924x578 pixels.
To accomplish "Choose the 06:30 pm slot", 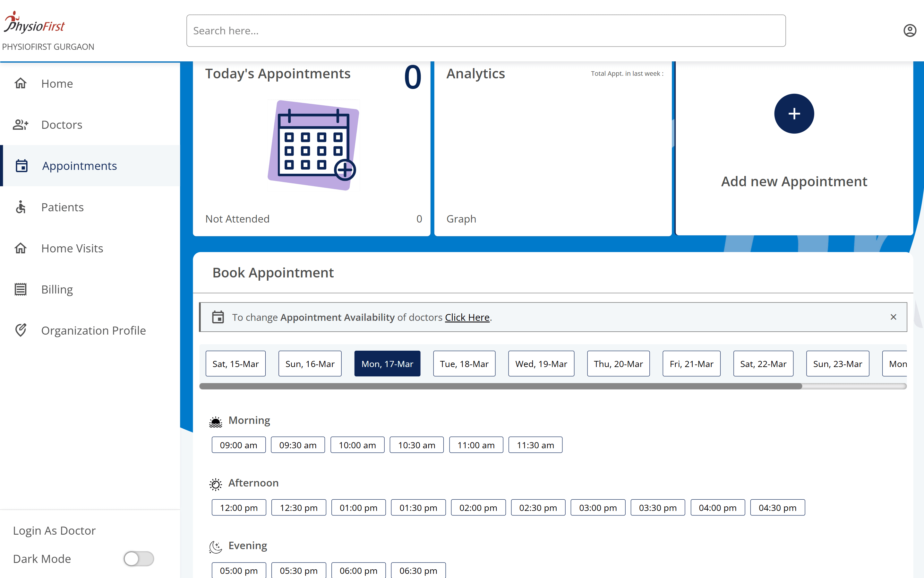I will tap(418, 570).
